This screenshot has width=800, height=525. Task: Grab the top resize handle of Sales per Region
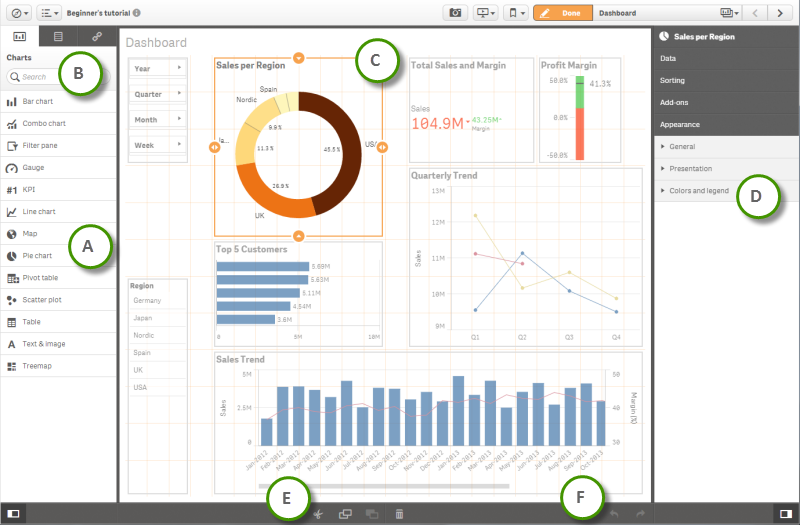coord(298,58)
